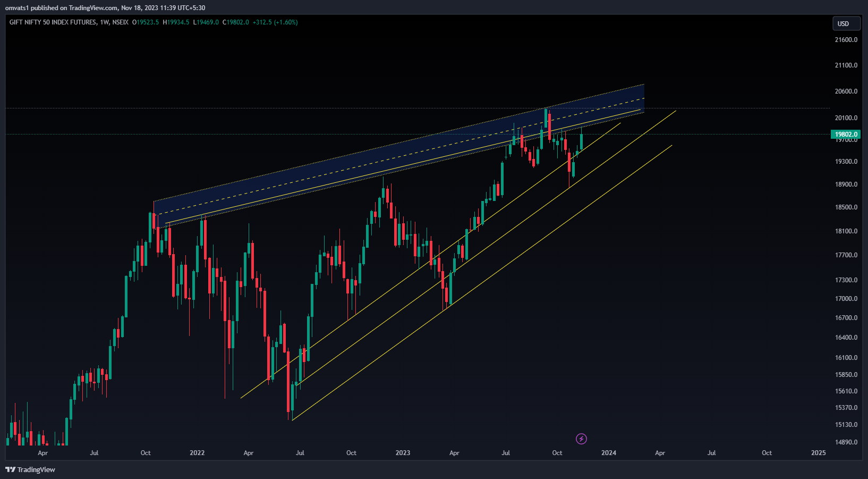
Task: Click the low value L19469.0
Action: point(206,22)
